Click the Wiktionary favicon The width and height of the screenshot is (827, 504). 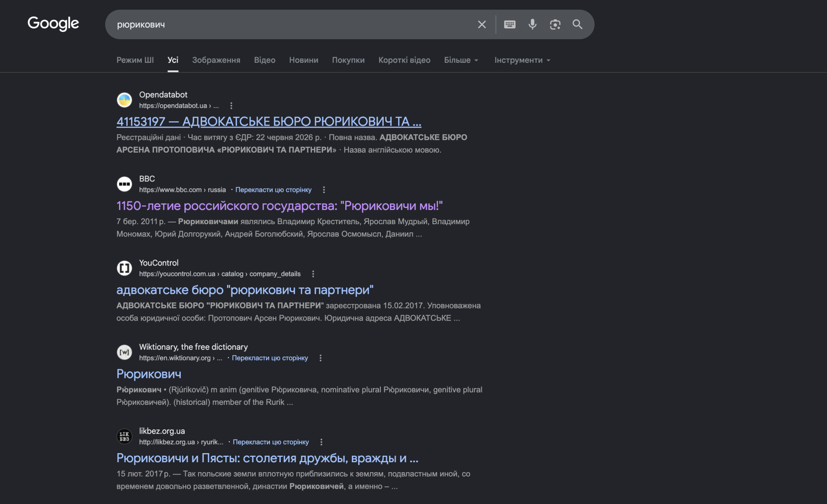tap(124, 352)
